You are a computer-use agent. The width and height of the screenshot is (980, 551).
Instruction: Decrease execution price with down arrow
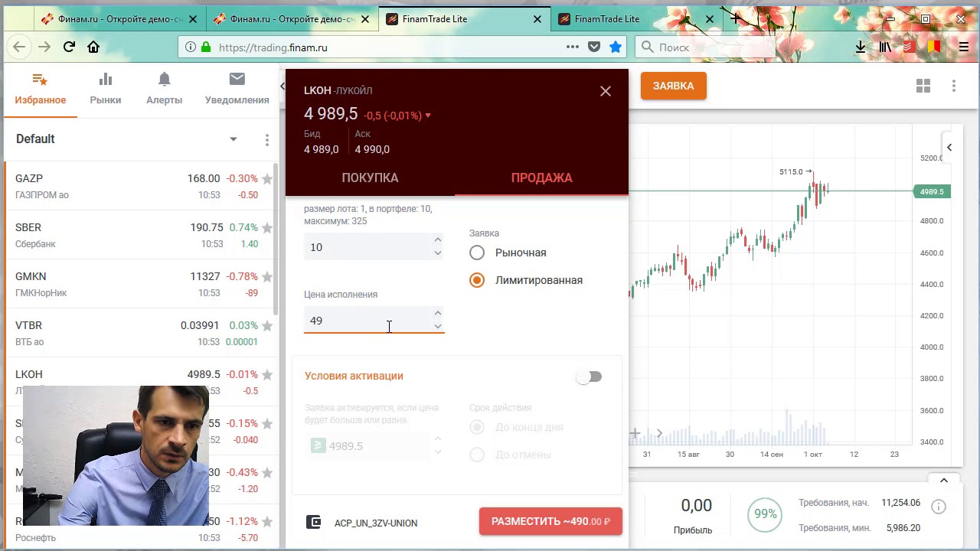click(x=437, y=327)
